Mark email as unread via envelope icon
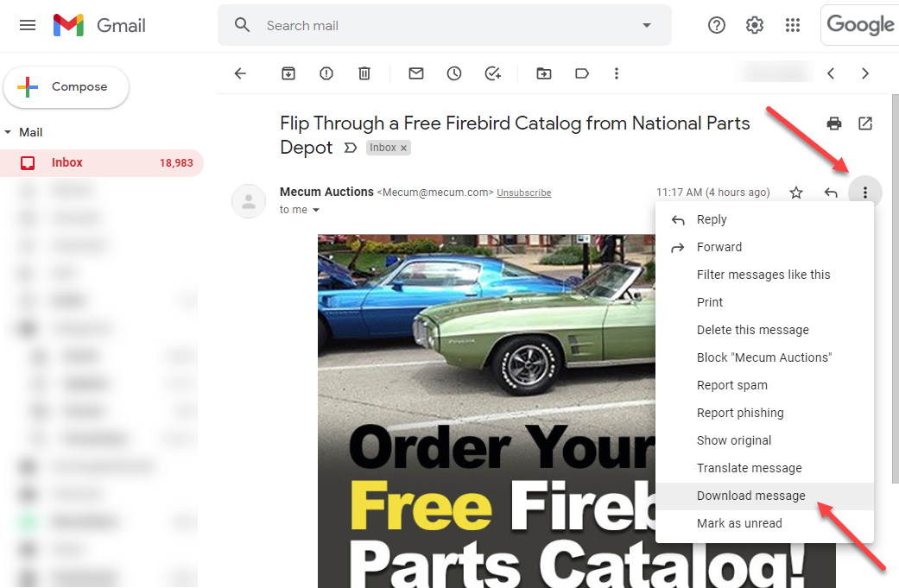This screenshot has height=588, width=899. coord(416,73)
